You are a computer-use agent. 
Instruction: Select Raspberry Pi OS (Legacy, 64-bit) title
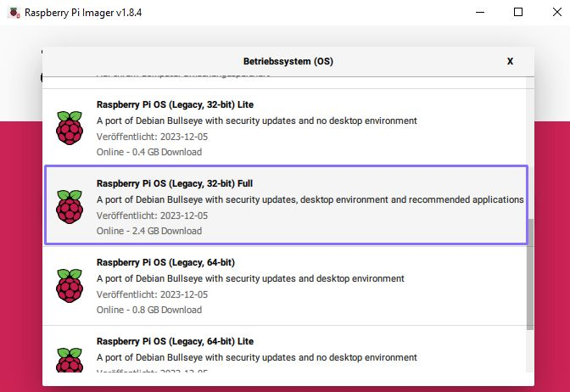(165, 262)
